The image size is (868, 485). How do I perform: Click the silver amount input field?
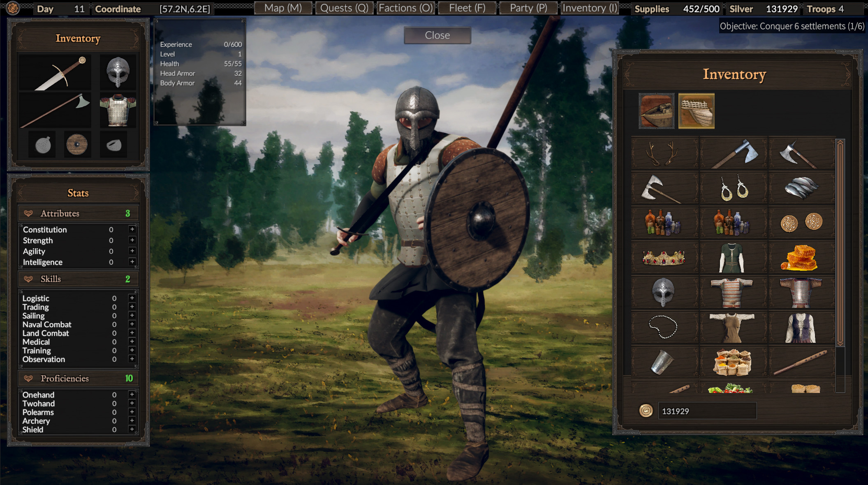pyautogui.click(x=707, y=411)
